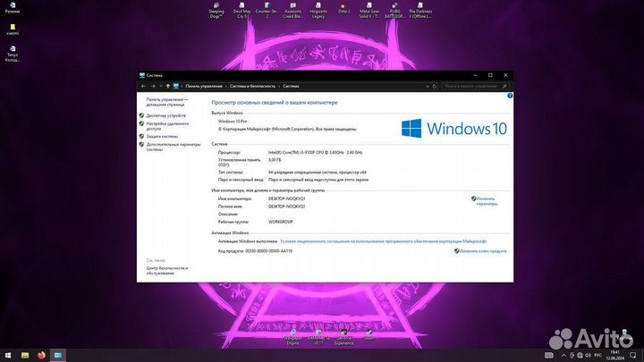Open Настройка удаленного доступа link

167,126
